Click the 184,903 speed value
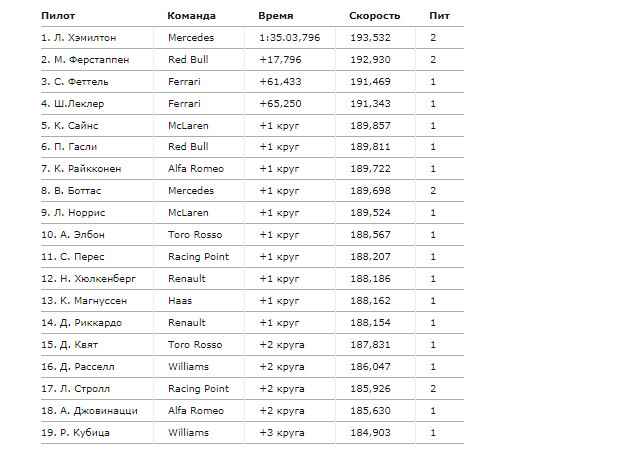Image resolution: width=629 pixels, height=466 pixels. click(370, 433)
